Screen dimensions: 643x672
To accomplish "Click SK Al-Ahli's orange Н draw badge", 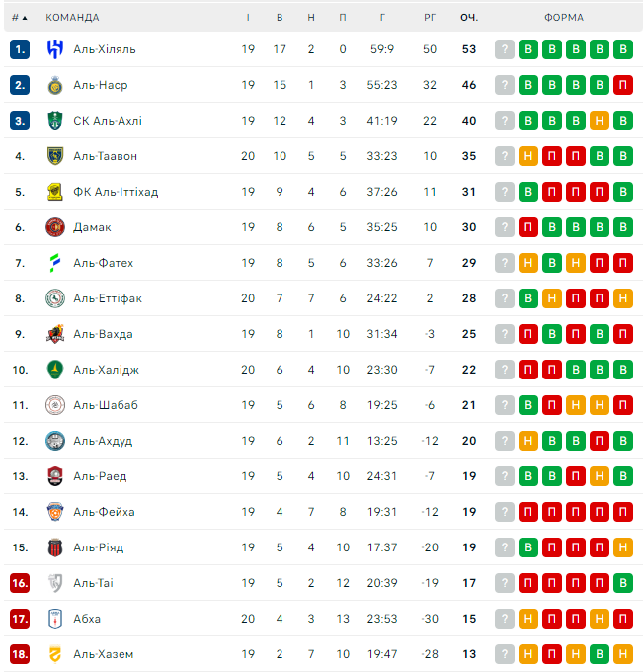I will click(599, 121).
